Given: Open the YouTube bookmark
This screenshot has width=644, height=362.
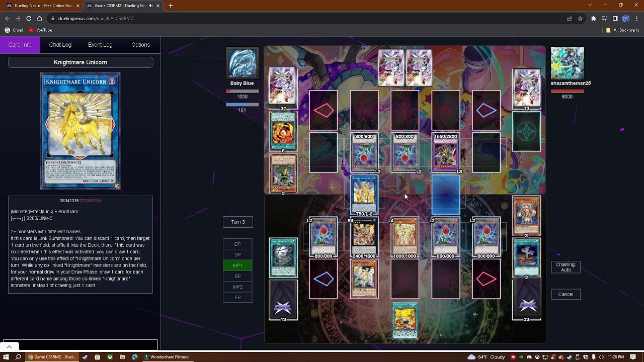Looking at the screenshot, I should click(x=40, y=30).
